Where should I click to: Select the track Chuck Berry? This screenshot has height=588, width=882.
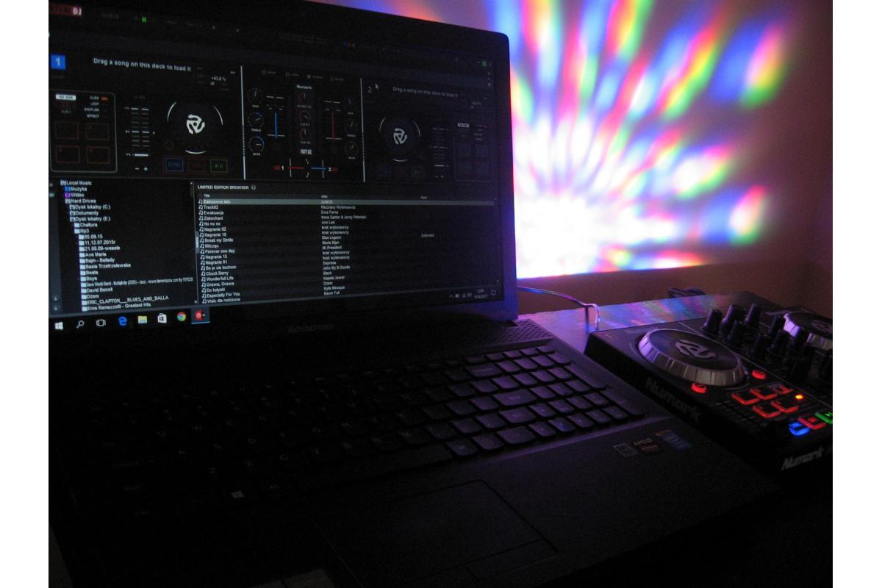(x=215, y=273)
